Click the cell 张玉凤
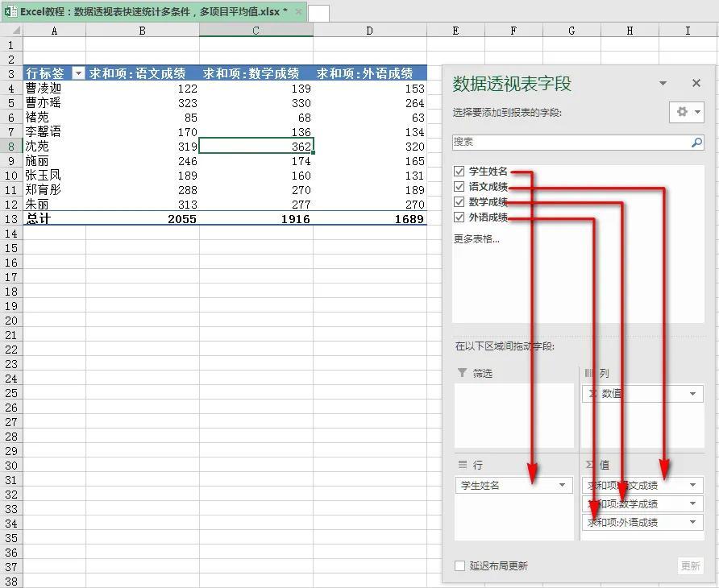 click(x=54, y=176)
